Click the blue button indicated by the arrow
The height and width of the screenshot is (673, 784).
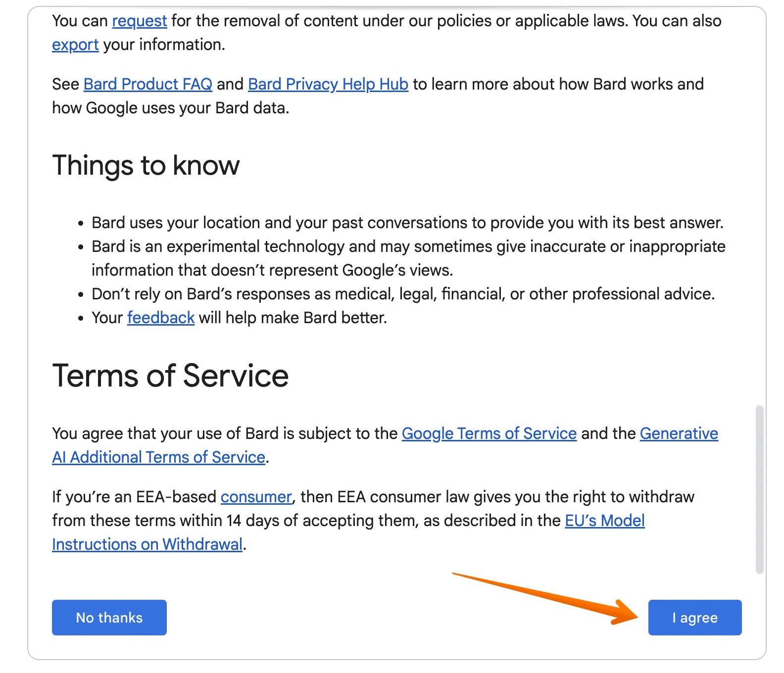point(694,617)
